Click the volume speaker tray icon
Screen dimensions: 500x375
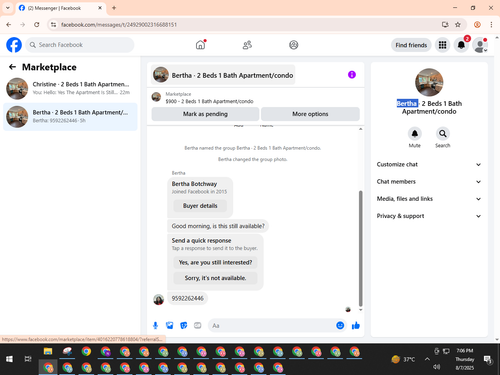[436, 367]
